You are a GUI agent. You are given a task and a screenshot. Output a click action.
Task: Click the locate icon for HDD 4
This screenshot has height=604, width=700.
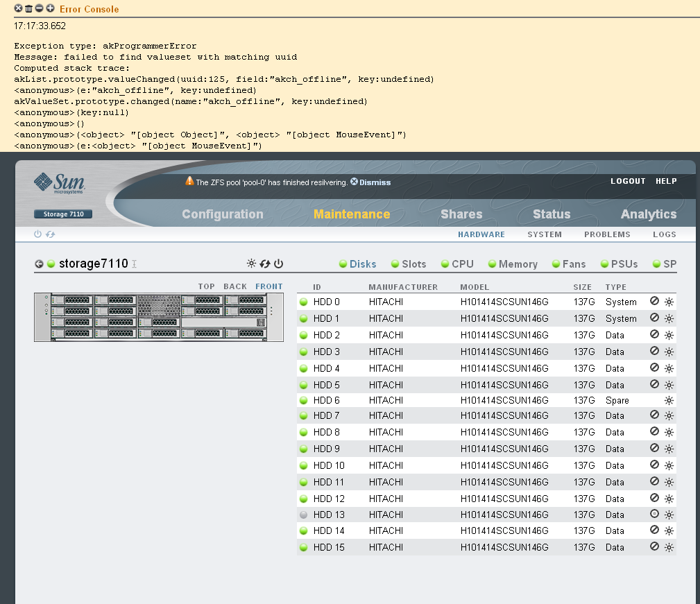pos(669,368)
